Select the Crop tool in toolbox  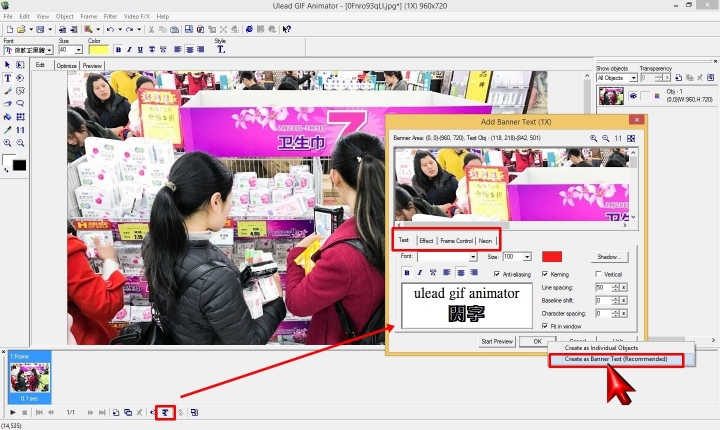(x=20, y=117)
